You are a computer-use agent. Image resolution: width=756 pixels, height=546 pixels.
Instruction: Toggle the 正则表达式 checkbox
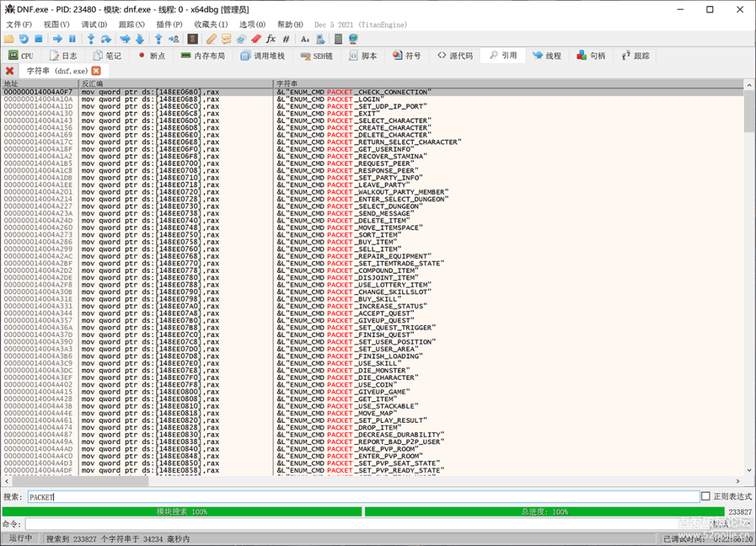705,497
